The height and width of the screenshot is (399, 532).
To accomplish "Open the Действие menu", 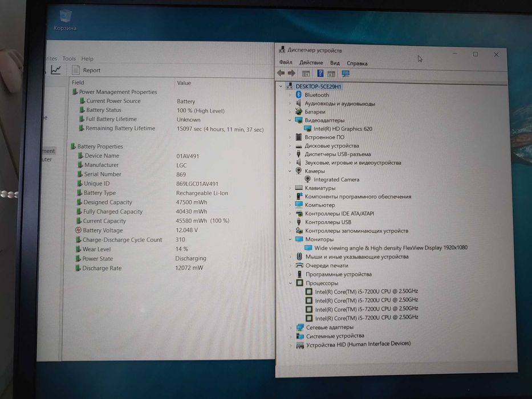I will pos(311,63).
